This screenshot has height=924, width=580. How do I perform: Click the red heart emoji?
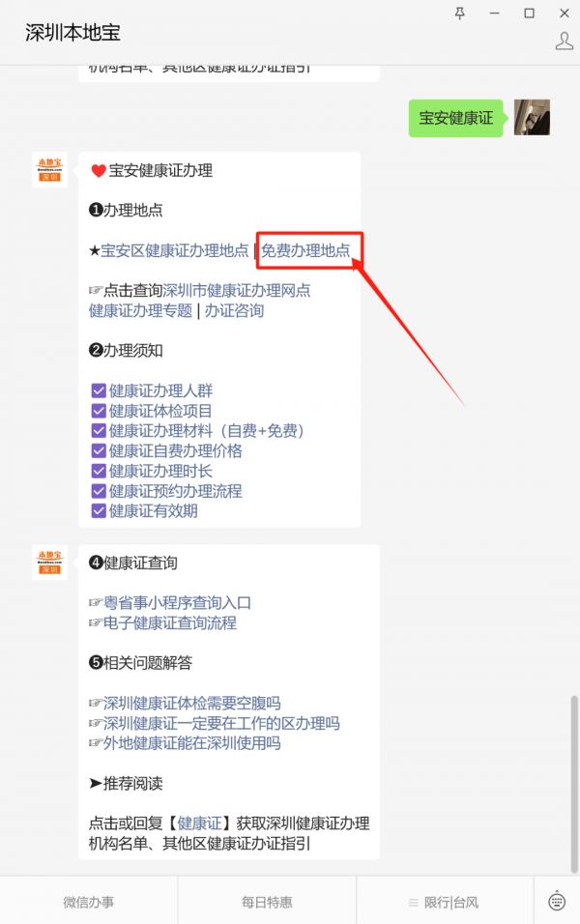(x=99, y=171)
